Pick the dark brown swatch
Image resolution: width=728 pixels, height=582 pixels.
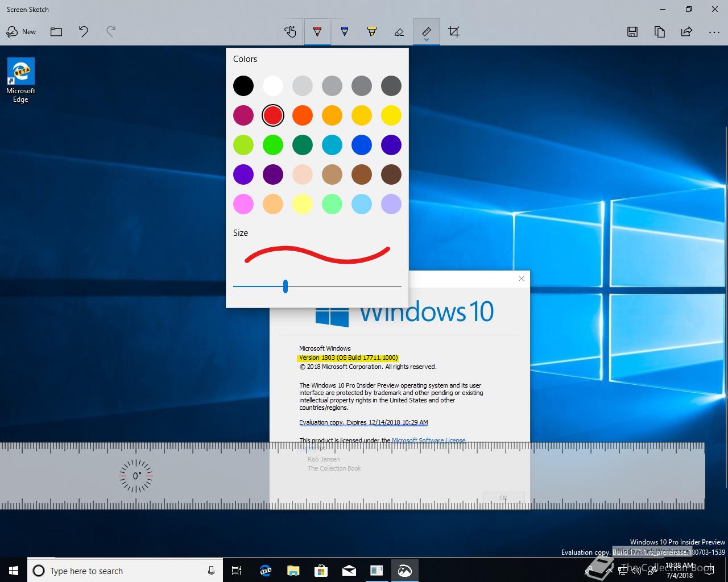391,174
